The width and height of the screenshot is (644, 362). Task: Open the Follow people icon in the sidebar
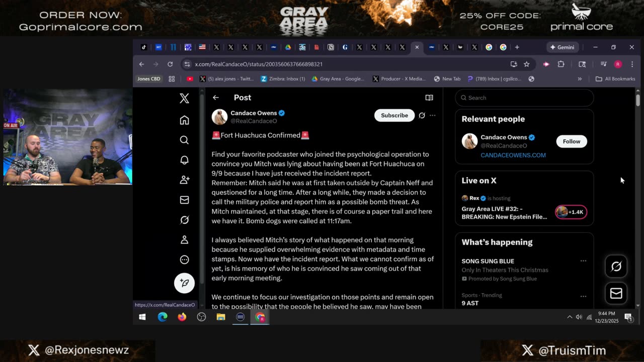click(x=184, y=180)
